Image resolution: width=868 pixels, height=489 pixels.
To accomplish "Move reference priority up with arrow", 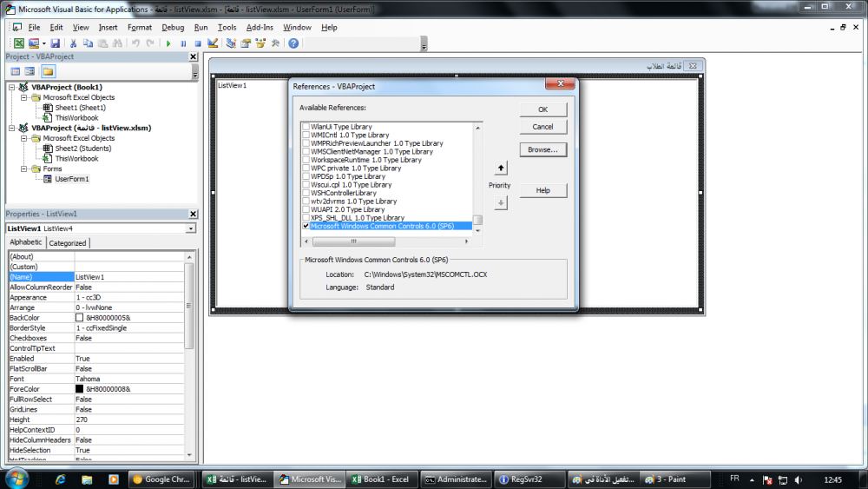I will [x=501, y=168].
